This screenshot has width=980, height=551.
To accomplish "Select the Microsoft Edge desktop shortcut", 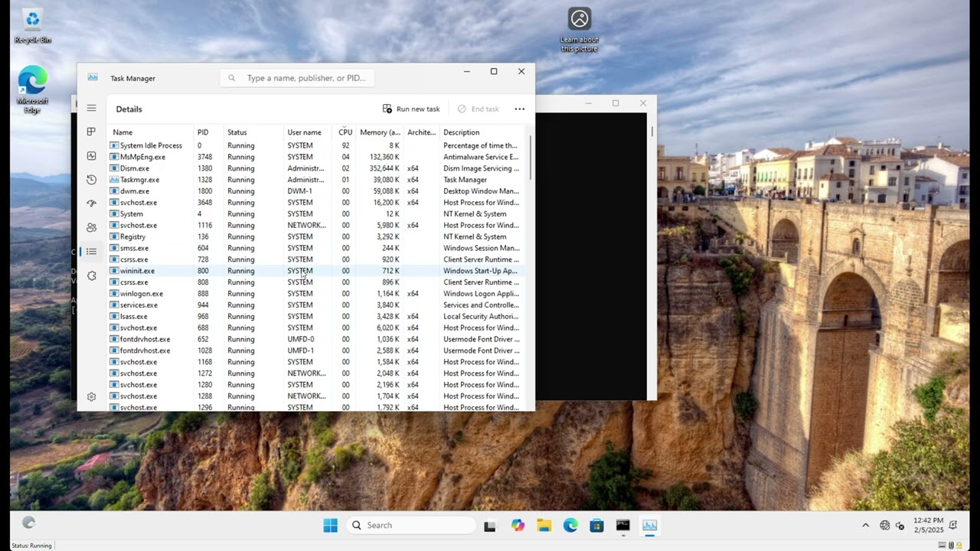I will [32, 90].
